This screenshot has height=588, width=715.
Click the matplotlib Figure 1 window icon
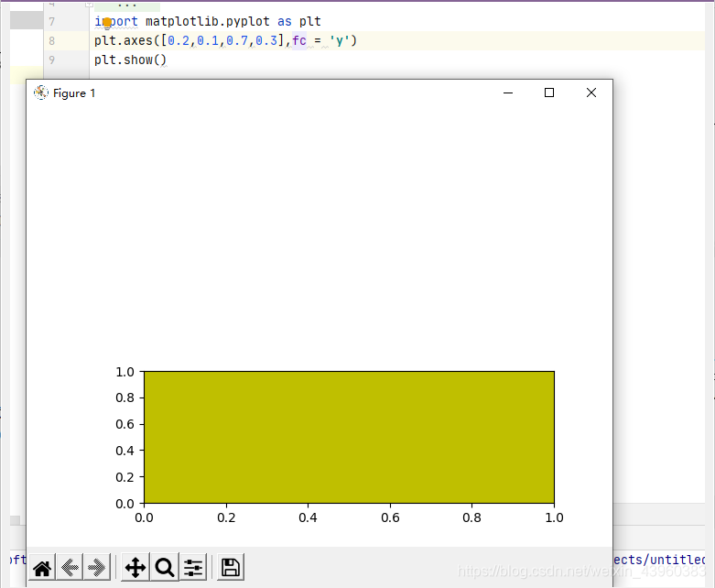coord(40,93)
